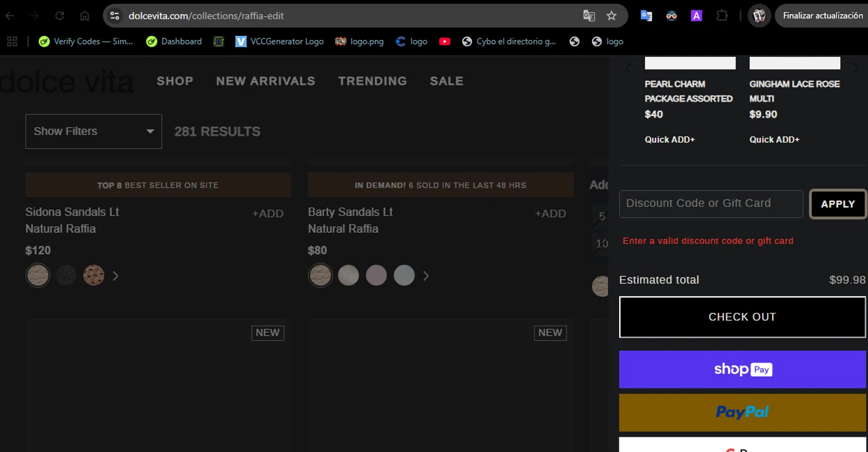This screenshot has height=452, width=868.
Task: Click the 281 RESULTS text
Action: [x=218, y=131]
